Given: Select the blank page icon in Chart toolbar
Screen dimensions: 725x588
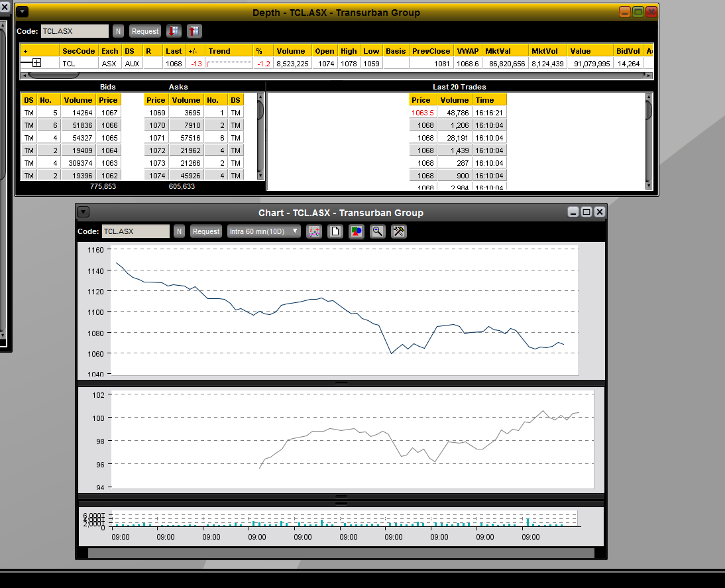Looking at the screenshot, I should coord(335,231).
